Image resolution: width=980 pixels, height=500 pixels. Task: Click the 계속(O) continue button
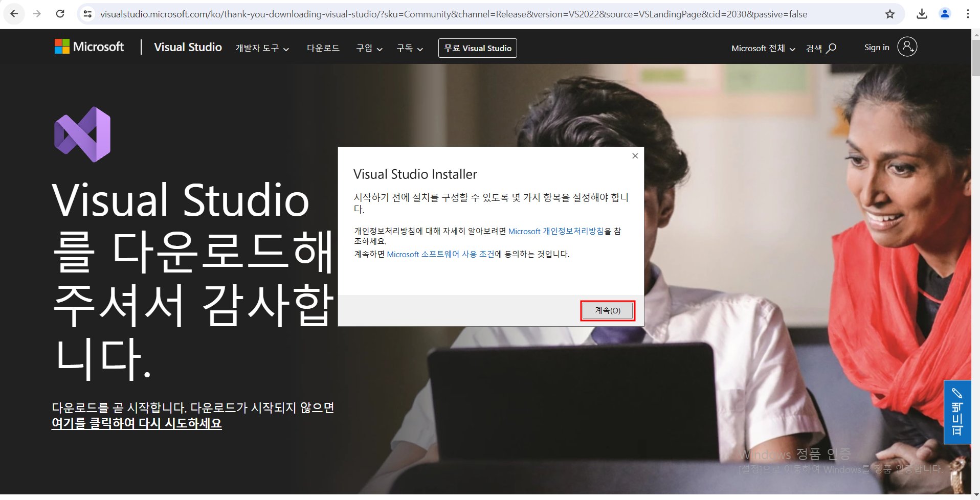tap(608, 311)
